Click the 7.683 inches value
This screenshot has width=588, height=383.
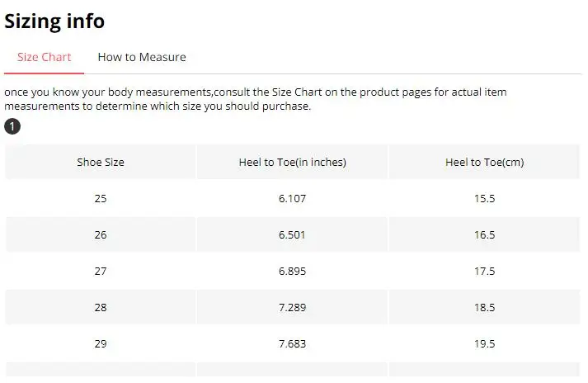[293, 343]
